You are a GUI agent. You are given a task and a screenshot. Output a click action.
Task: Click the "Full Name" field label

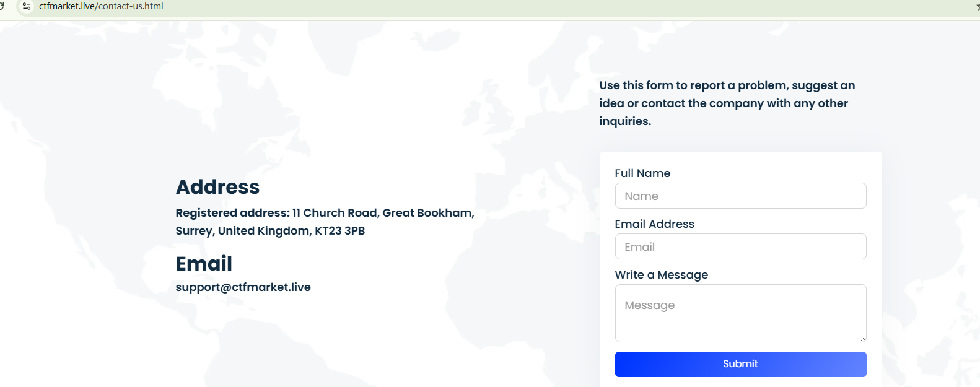coord(642,173)
